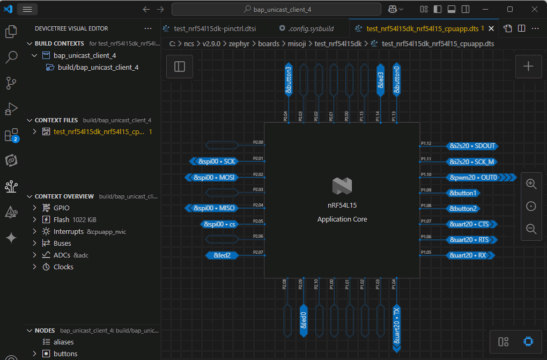Expand the buttons node

click(x=35, y=354)
